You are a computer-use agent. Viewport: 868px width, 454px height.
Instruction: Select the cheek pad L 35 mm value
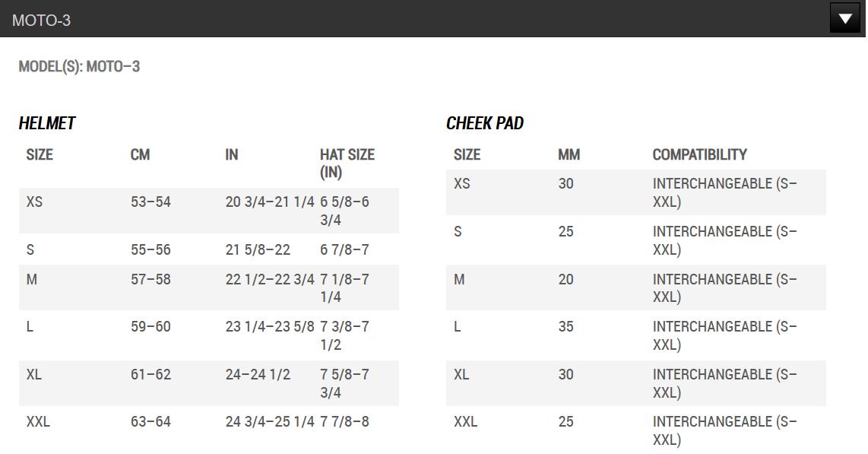tap(565, 327)
